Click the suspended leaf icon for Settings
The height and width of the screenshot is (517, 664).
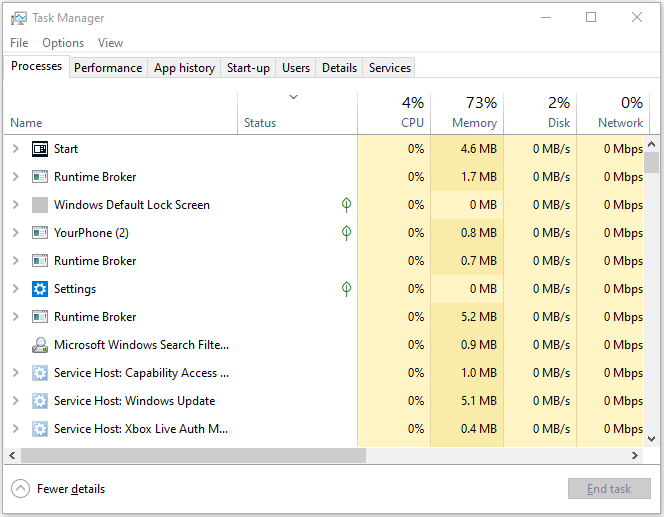[x=346, y=289]
